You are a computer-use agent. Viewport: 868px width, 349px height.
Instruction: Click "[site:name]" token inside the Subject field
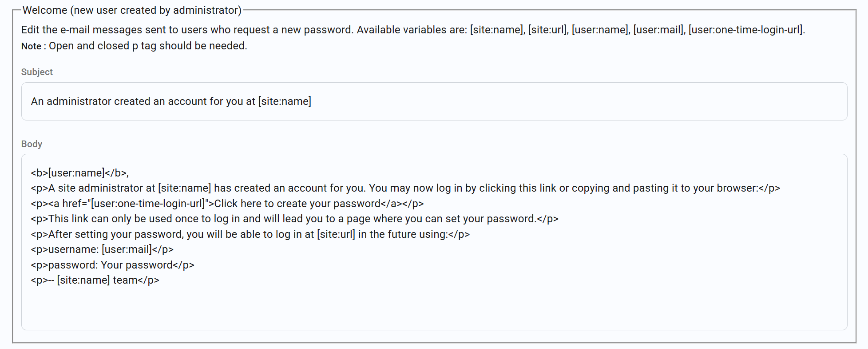coord(285,101)
